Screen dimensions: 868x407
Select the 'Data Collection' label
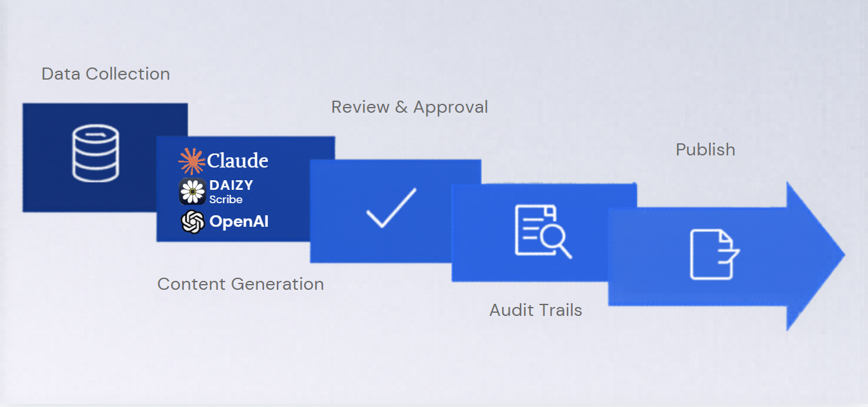(106, 74)
